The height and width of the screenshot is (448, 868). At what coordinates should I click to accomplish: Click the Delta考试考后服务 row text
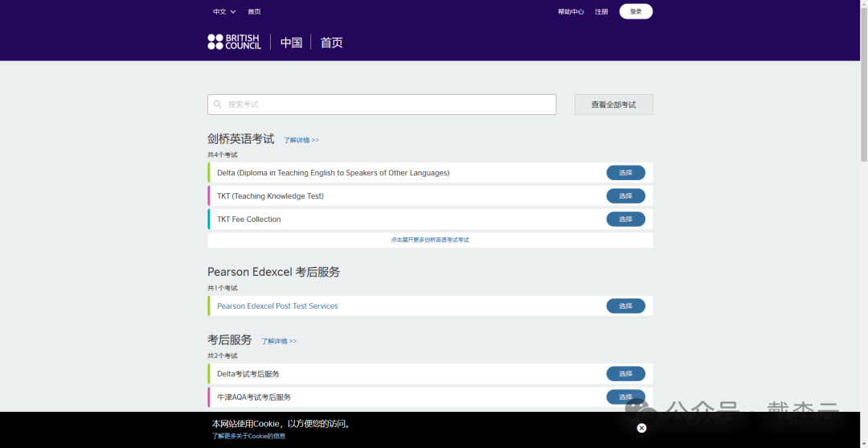click(x=248, y=374)
